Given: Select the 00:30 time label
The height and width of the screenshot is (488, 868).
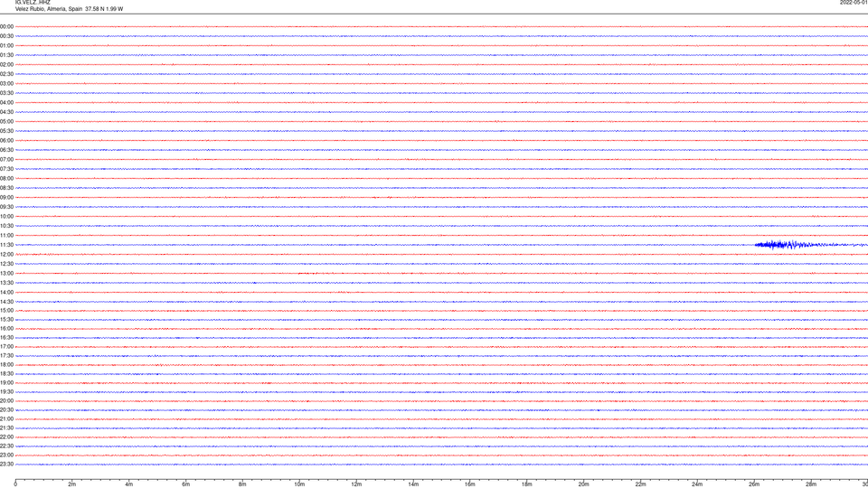Looking at the screenshot, I should click(6, 36).
